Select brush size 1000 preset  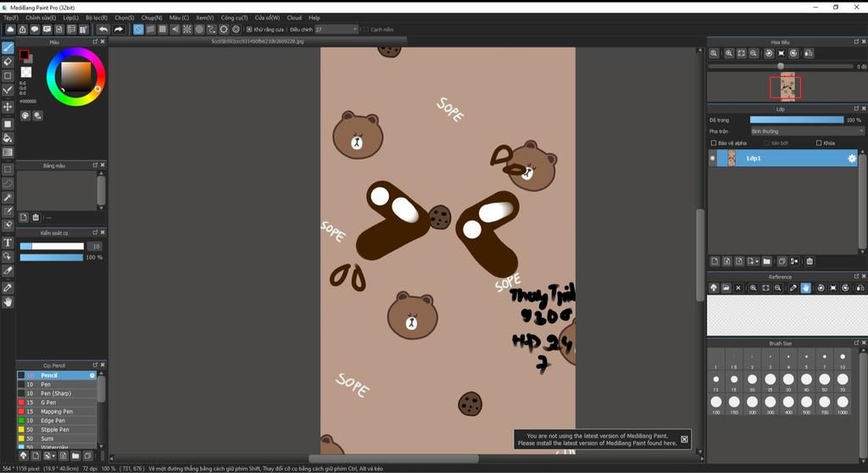pyautogui.click(x=843, y=402)
